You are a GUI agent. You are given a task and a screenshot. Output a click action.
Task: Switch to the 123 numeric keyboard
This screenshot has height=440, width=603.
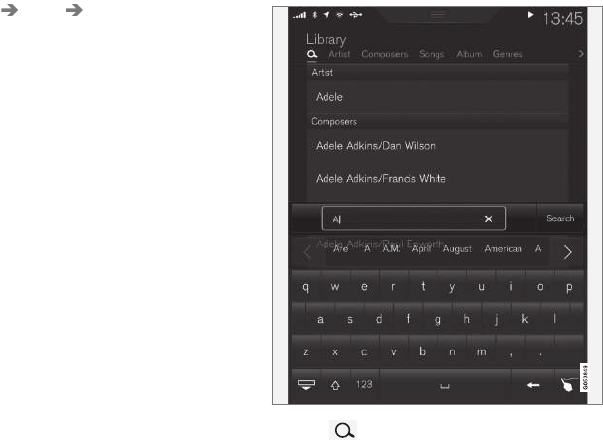point(364,384)
